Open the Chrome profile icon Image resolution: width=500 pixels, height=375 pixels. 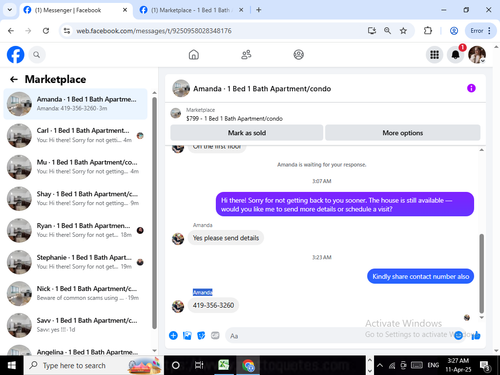click(x=454, y=31)
